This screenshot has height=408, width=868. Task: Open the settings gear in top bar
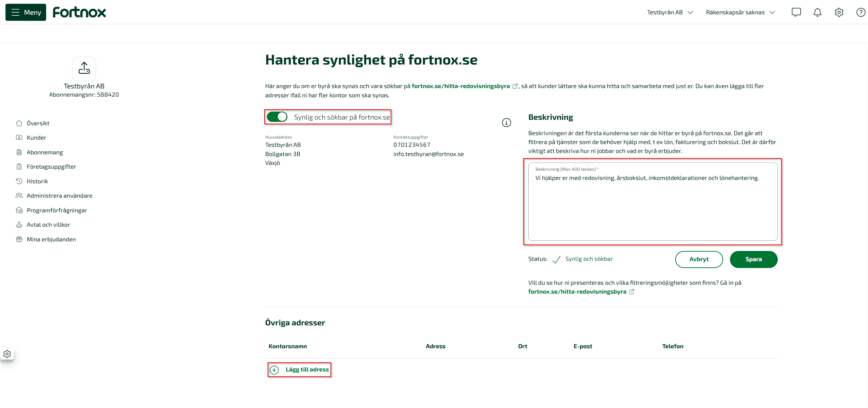(839, 12)
